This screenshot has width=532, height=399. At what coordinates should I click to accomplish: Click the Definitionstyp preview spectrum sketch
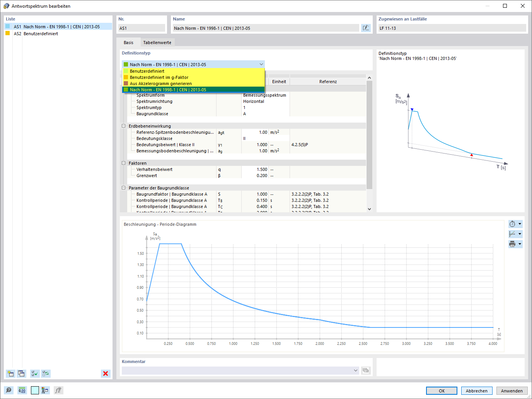451,131
